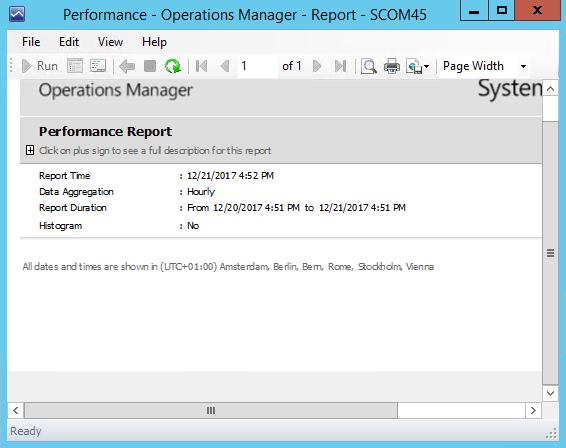Click the 'of 1' page count text

(x=292, y=66)
